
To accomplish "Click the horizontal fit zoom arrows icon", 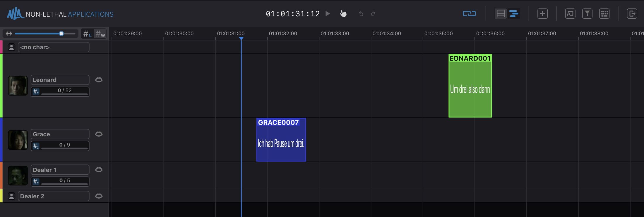I will point(9,34).
